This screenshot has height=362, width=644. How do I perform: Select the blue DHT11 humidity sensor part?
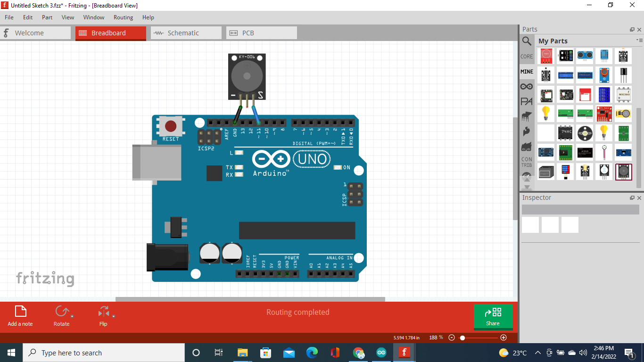pos(604,57)
